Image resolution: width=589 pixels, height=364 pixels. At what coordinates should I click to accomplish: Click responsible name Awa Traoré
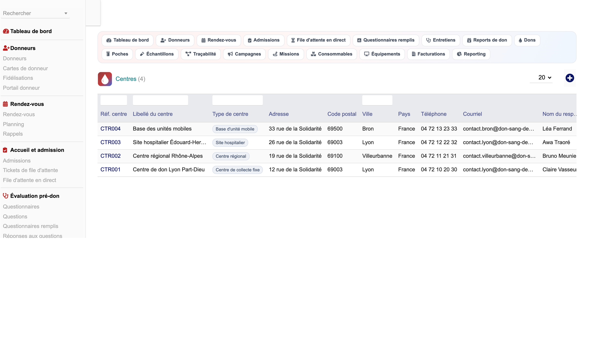coord(556,142)
